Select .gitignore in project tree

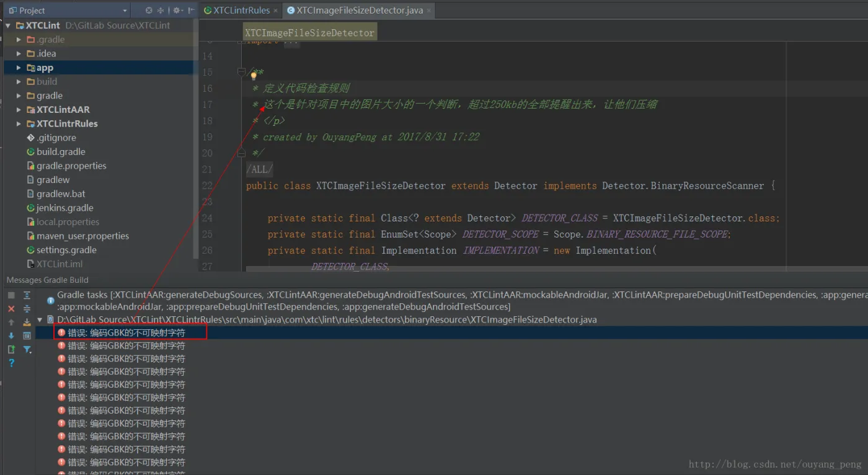[x=56, y=138]
